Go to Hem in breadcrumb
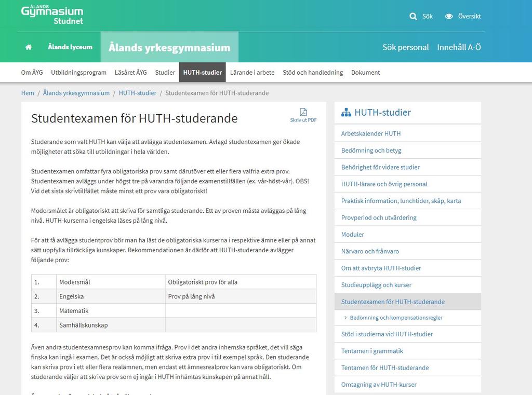 coord(28,93)
